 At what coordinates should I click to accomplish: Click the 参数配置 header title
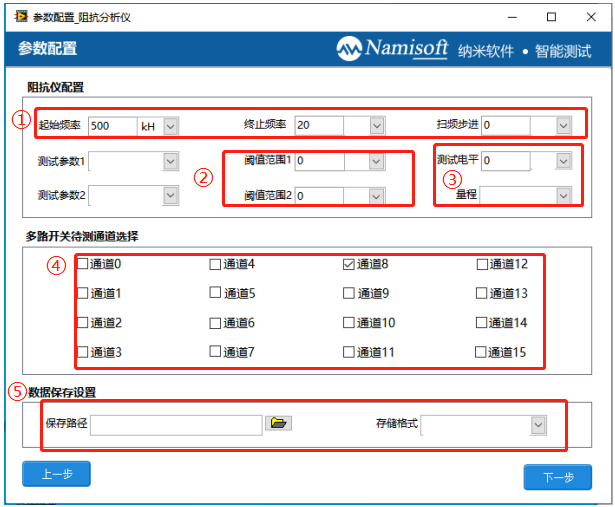pos(47,49)
